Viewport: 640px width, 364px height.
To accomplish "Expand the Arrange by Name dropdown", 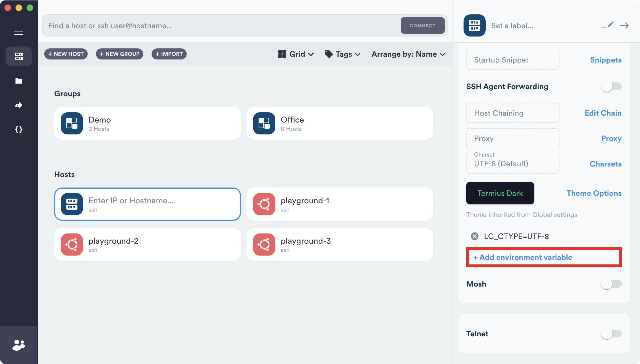I will click(x=408, y=54).
